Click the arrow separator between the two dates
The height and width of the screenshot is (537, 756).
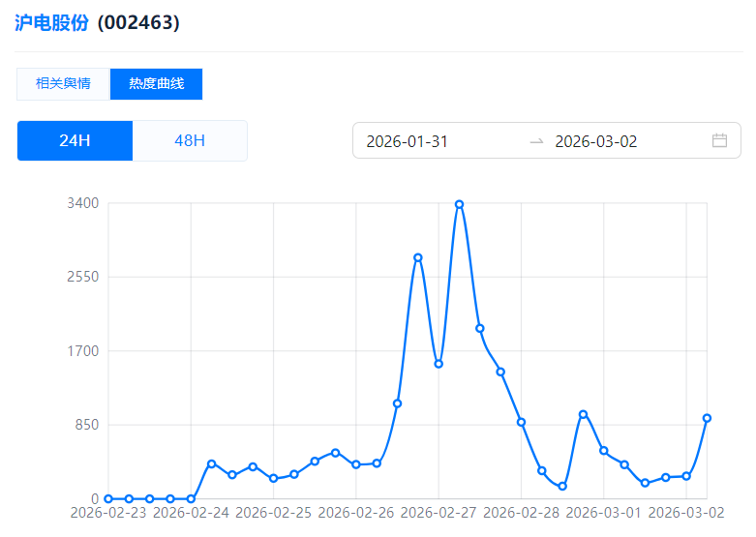[x=536, y=141]
